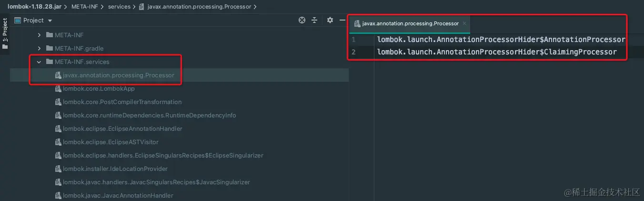Click line number 1 in editor gutter
The width and height of the screenshot is (644, 201).
[353, 39]
